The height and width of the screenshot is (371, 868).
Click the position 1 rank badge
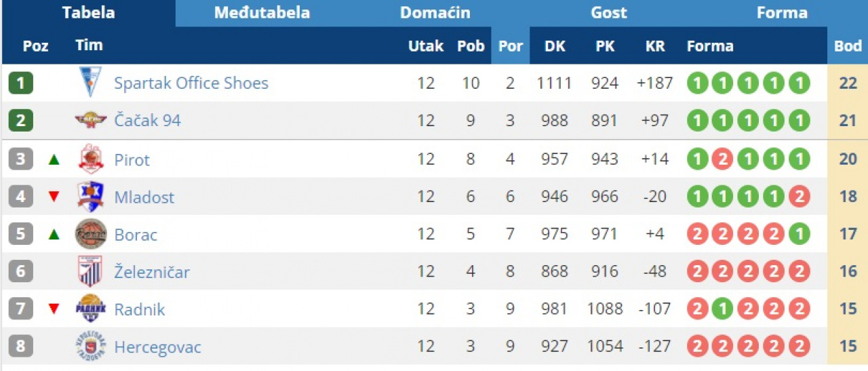coord(21,83)
